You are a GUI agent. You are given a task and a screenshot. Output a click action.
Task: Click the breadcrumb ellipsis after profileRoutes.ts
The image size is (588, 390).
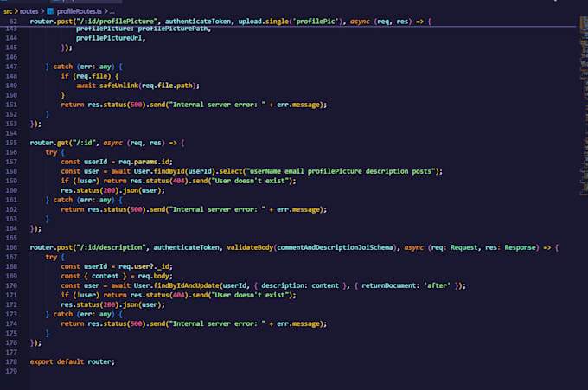tap(112, 11)
